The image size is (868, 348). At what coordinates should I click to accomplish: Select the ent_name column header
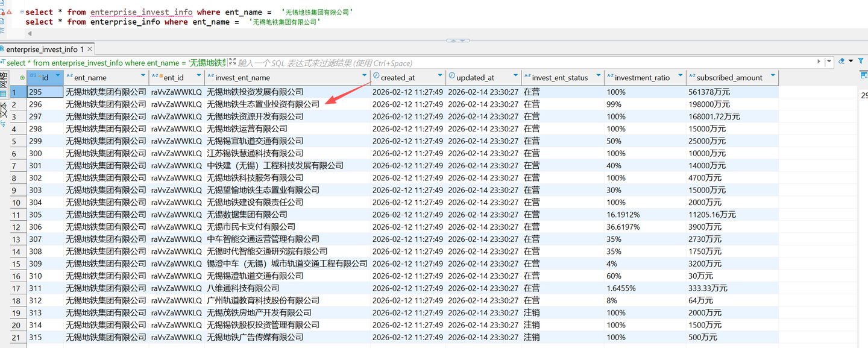coord(106,78)
